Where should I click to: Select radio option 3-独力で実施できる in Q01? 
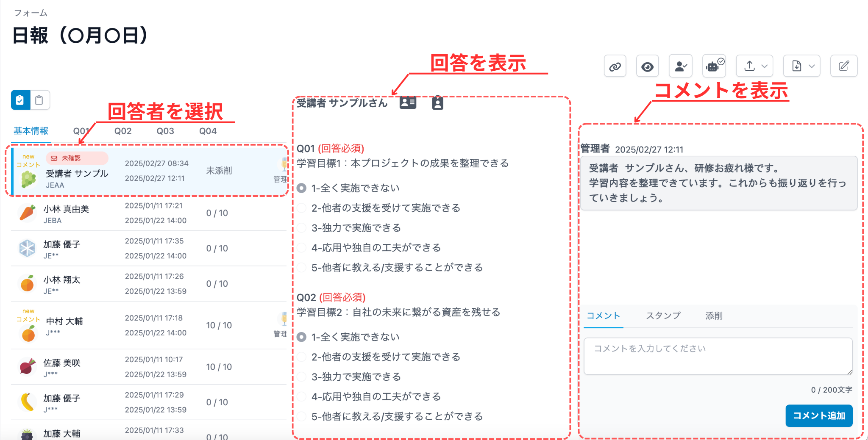click(301, 228)
